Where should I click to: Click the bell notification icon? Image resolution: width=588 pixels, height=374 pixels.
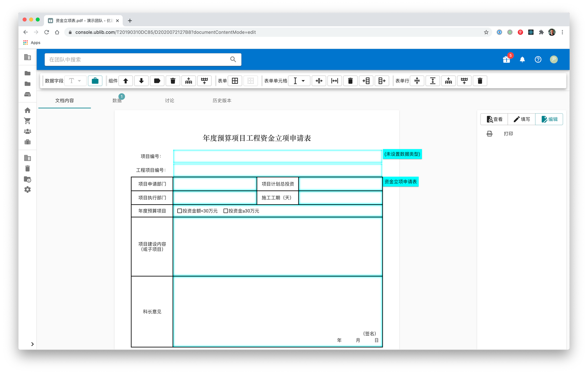(x=522, y=59)
